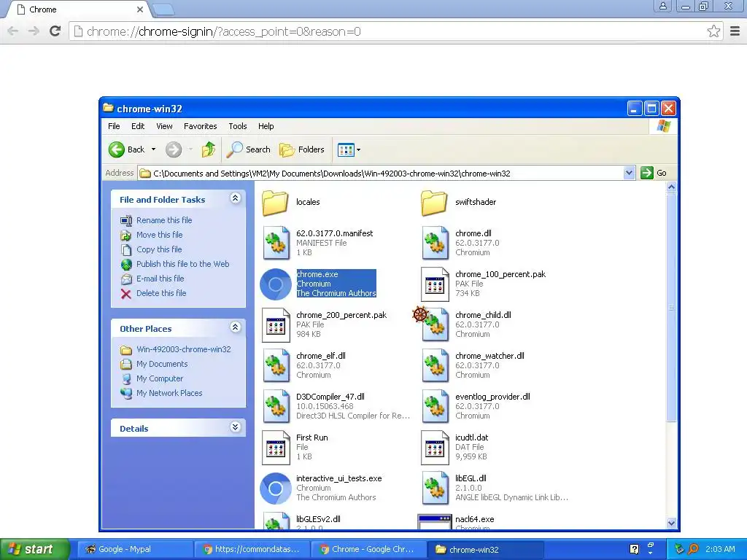This screenshot has height=560, width=747.
Task: Click Move this file link
Action: coord(159,235)
